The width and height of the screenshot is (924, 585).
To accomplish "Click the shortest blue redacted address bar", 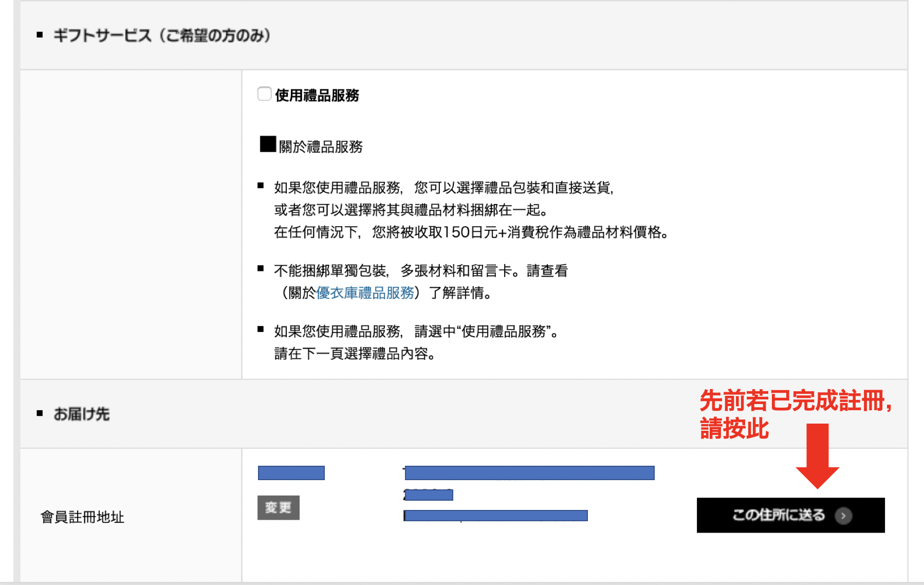I will click(x=429, y=495).
